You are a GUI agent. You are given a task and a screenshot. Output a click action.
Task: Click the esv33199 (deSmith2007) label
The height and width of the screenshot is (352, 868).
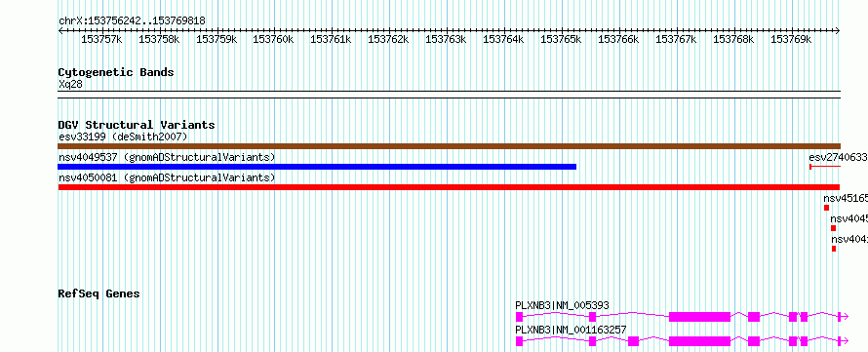[123, 137]
